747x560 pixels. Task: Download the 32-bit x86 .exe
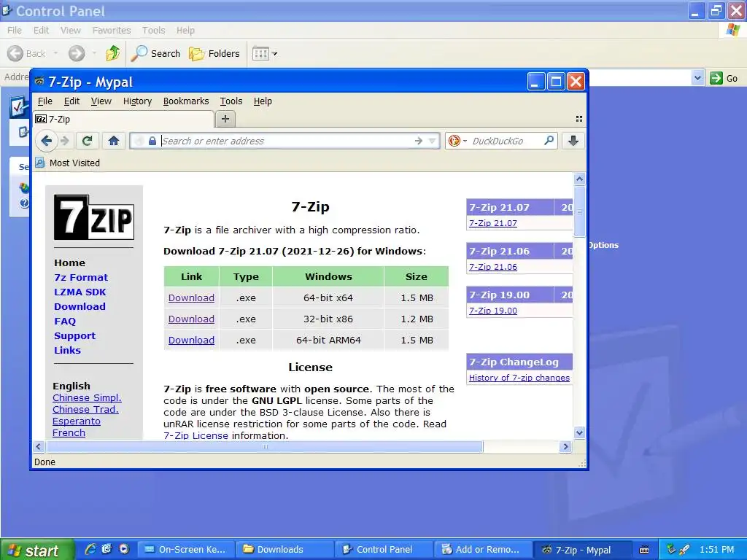[x=191, y=319]
